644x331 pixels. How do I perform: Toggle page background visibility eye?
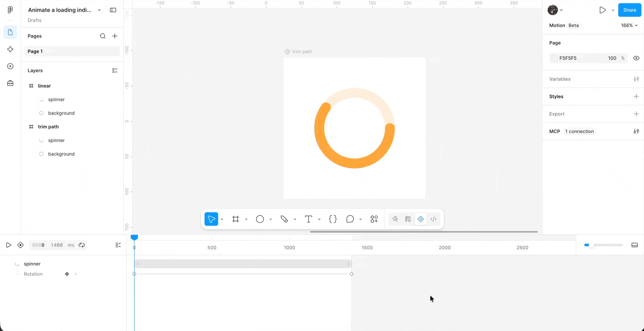pos(636,58)
